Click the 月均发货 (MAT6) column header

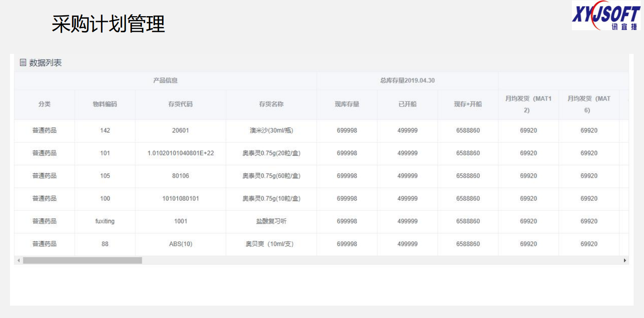click(589, 104)
